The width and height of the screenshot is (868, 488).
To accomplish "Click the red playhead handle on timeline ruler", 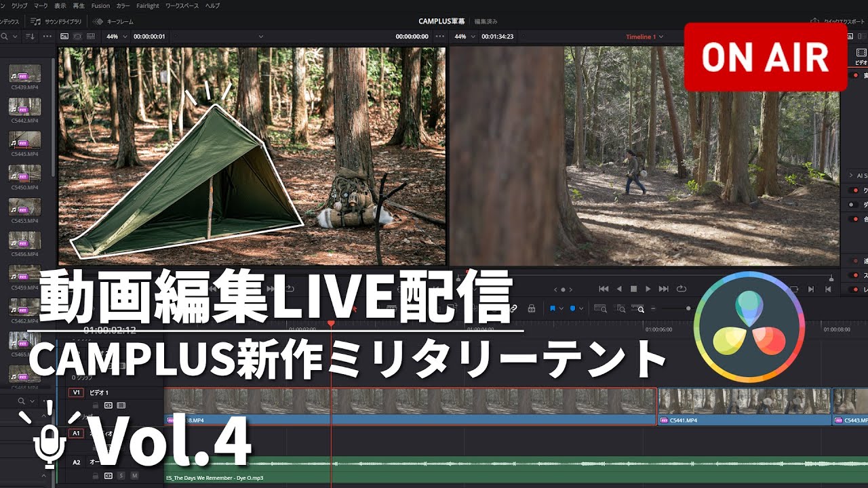I will pyautogui.click(x=331, y=324).
